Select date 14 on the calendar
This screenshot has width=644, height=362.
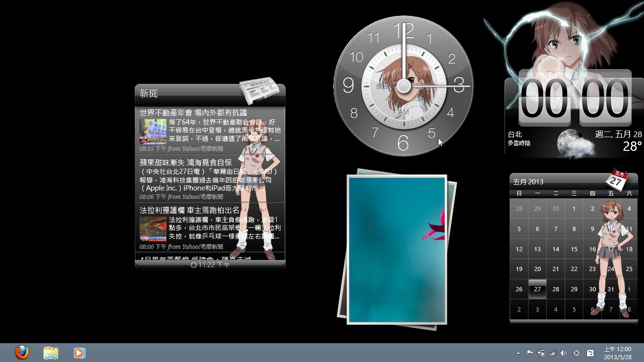pyautogui.click(x=556, y=249)
